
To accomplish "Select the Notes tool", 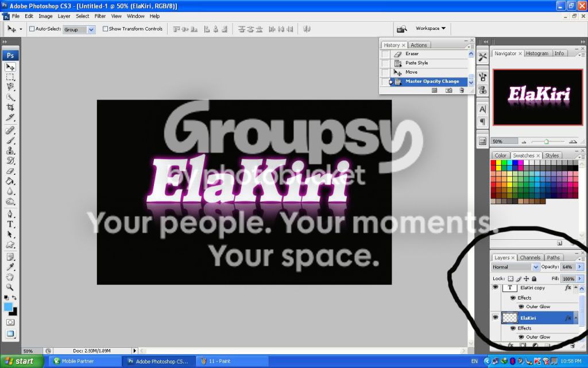I will click(10, 257).
